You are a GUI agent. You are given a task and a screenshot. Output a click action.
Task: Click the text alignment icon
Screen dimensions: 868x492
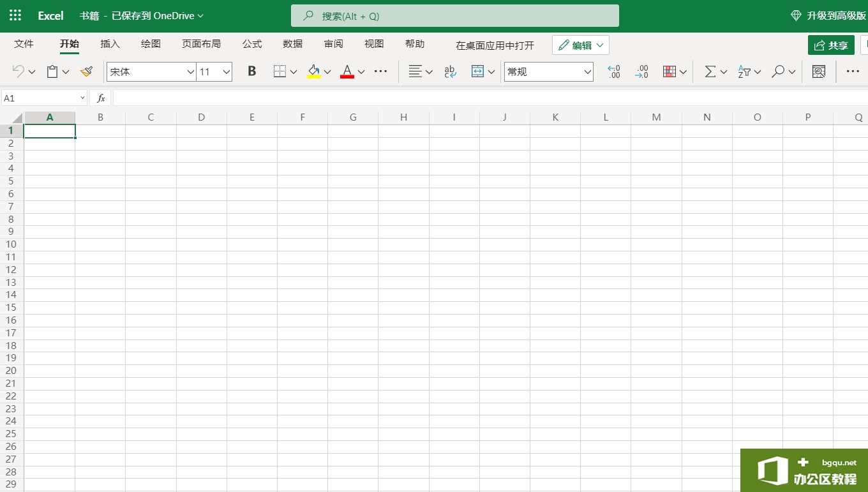(x=415, y=71)
